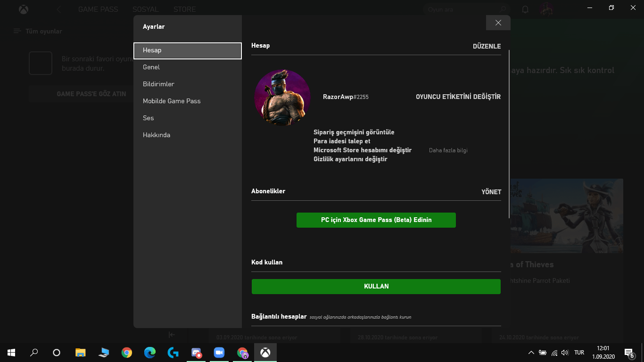
Task: Open the Daha fazla bilgi link
Action: point(448,150)
